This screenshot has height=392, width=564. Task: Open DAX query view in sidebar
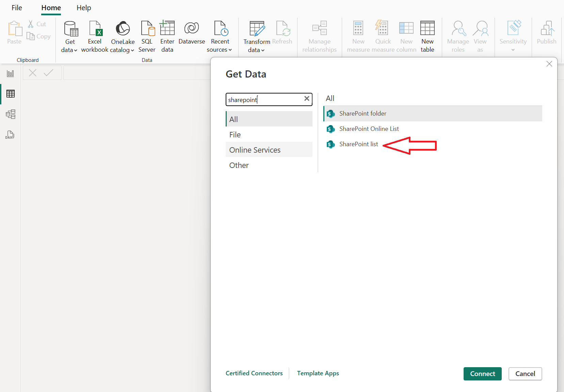[10, 135]
